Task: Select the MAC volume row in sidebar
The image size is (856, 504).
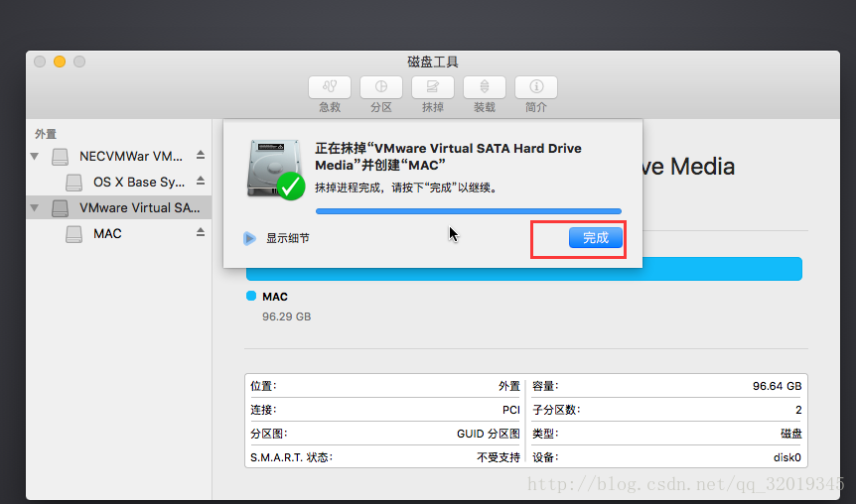Action: pos(119,234)
